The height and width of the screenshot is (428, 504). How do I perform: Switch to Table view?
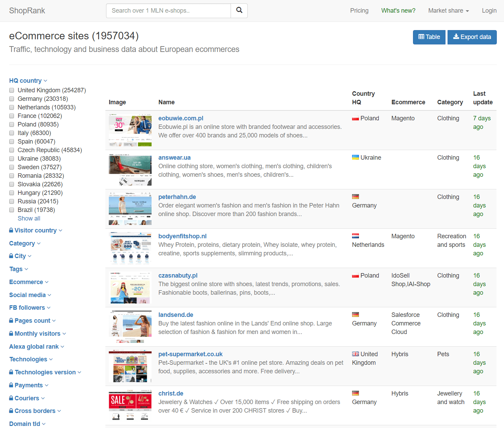click(x=429, y=37)
